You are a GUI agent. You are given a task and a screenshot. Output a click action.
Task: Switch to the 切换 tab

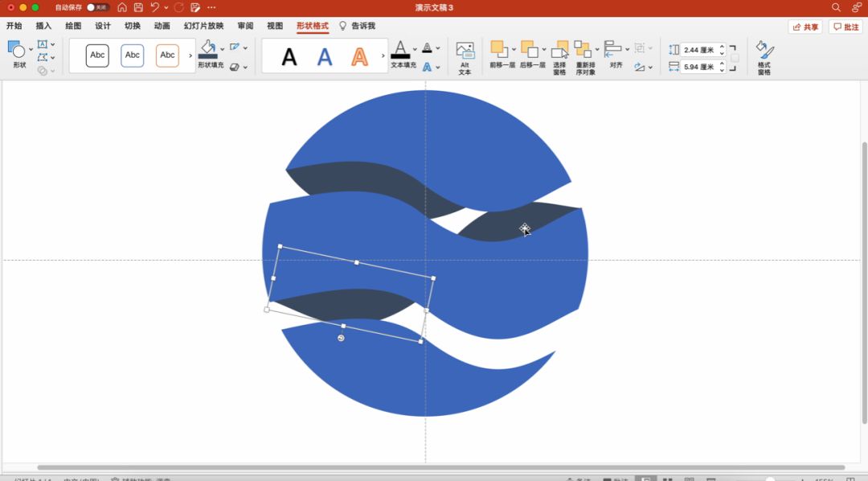tap(133, 26)
